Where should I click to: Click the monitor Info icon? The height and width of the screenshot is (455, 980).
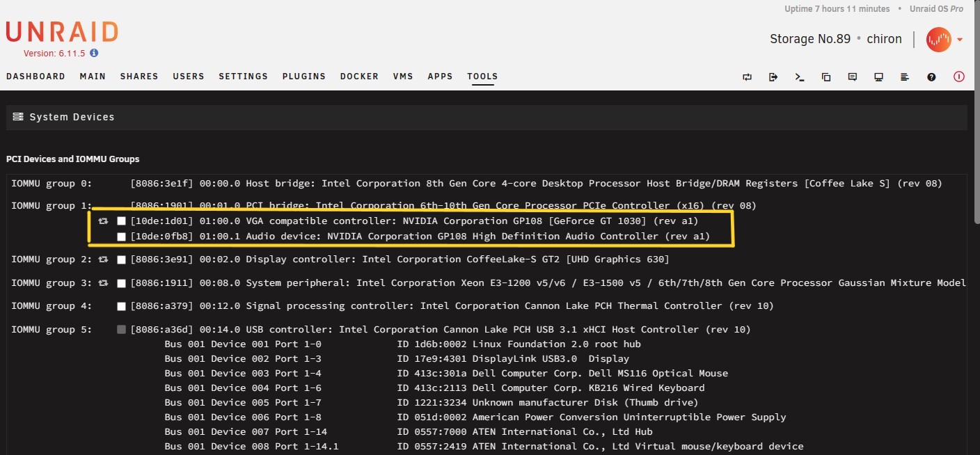(879, 77)
